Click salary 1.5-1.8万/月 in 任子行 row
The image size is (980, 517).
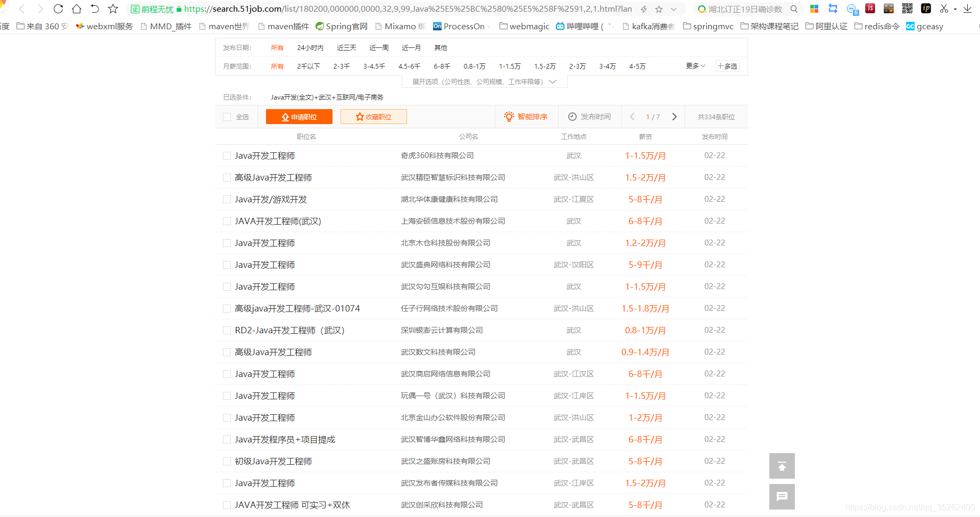pos(645,309)
